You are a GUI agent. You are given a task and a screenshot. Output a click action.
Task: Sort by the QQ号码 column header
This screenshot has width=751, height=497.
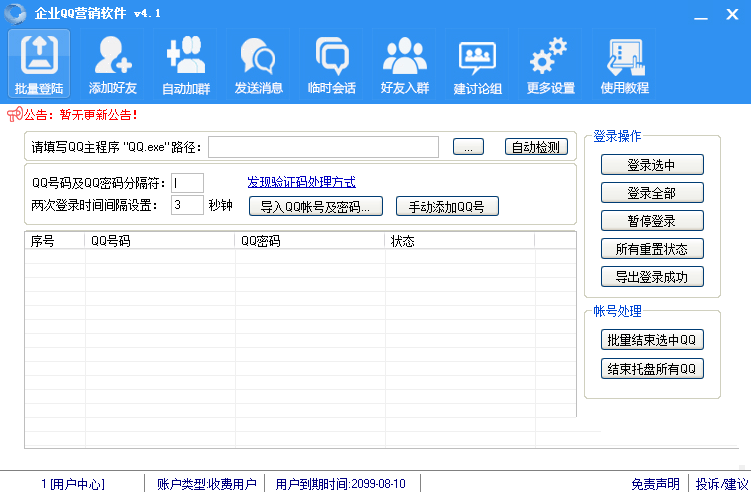coord(159,241)
